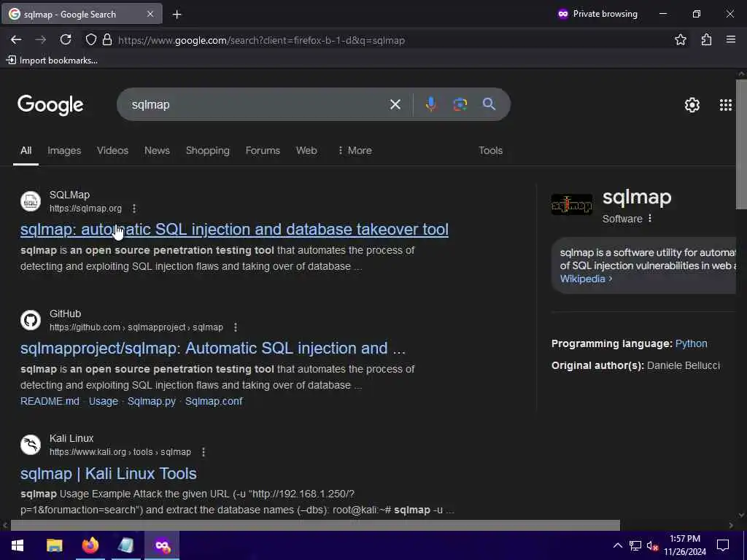This screenshot has height=560, width=747.
Task: Open network status in system tray
Action: coord(635,545)
